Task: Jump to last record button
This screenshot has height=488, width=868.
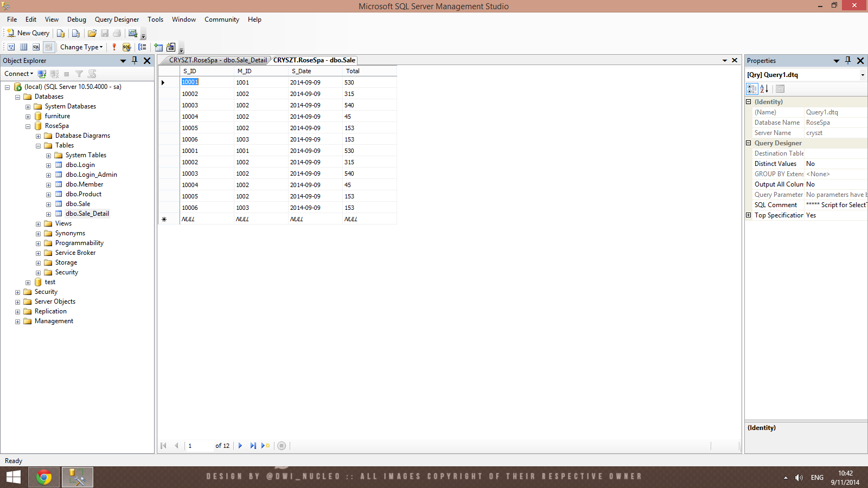Action: pos(253,446)
